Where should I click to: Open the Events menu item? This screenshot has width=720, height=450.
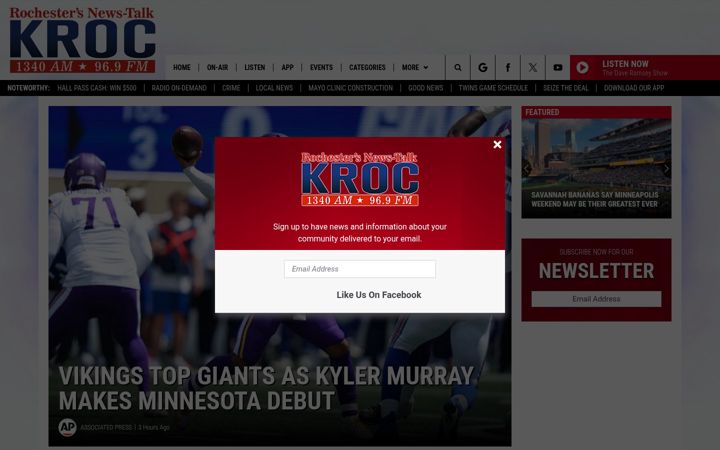click(x=321, y=68)
